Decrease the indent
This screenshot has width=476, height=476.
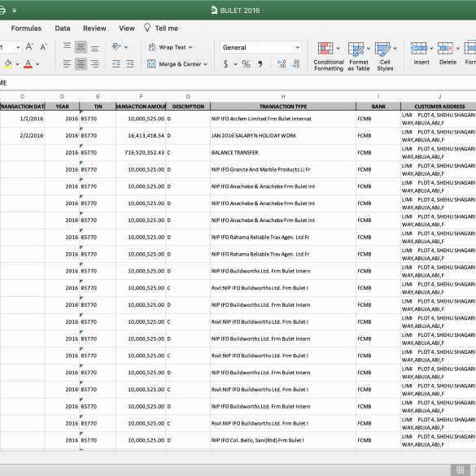116,63
